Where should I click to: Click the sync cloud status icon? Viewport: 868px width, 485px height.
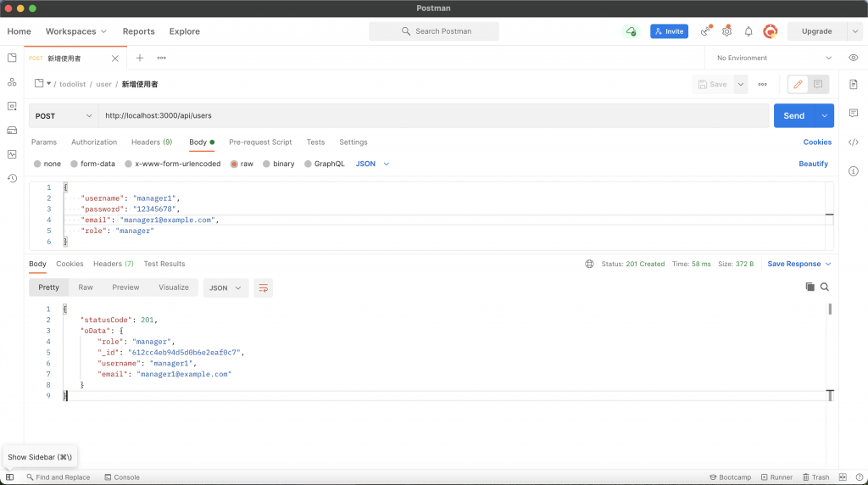[631, 31]
